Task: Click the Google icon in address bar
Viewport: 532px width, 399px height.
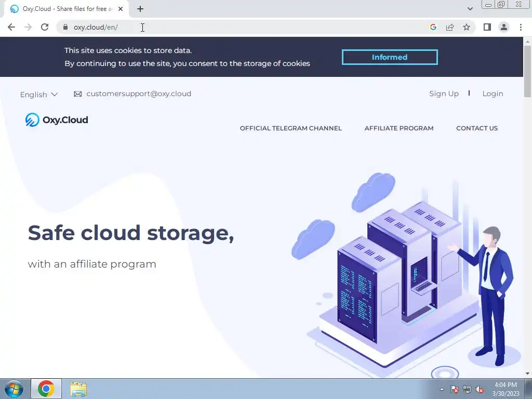Action: [x=433, y=27]
